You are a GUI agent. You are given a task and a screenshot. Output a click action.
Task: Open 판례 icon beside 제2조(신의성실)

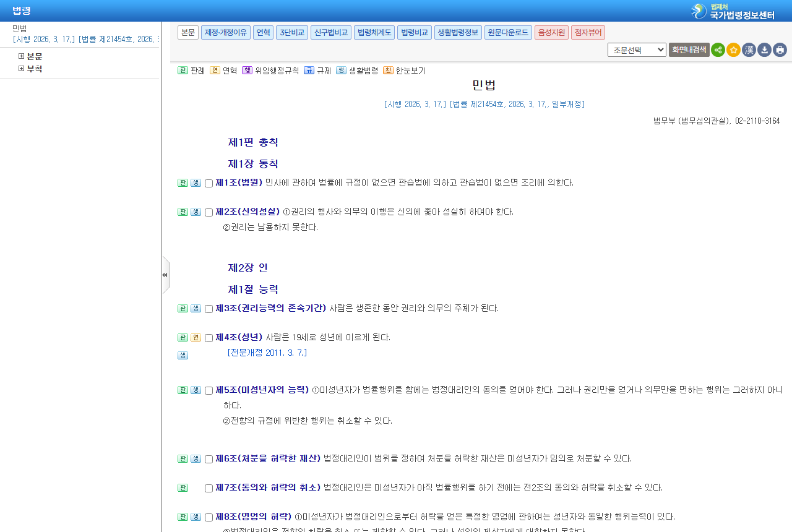coord(183,212)
